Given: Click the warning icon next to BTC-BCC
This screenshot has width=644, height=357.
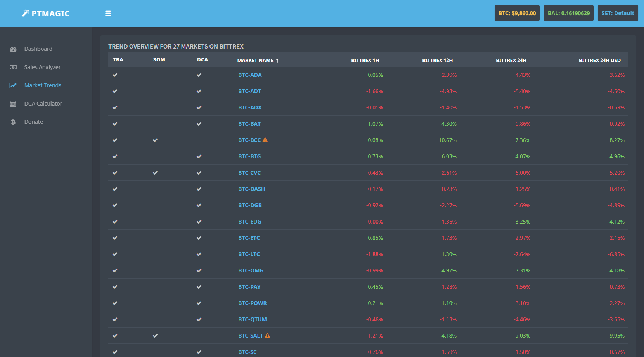Looking at the screenshot, I should (x=265, y=140).
